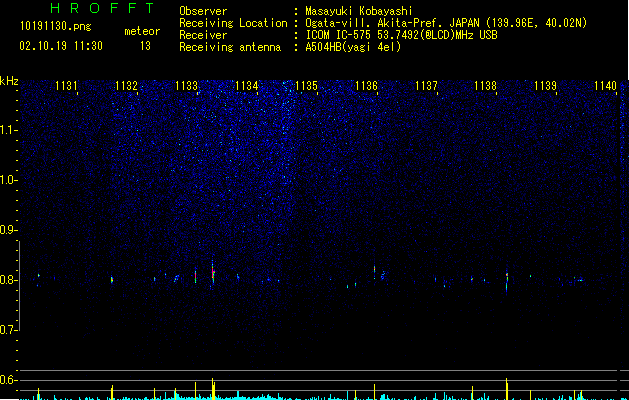The image size is (629, 400).
Task: Click the 1138 time marker
Action: [485, 86]
